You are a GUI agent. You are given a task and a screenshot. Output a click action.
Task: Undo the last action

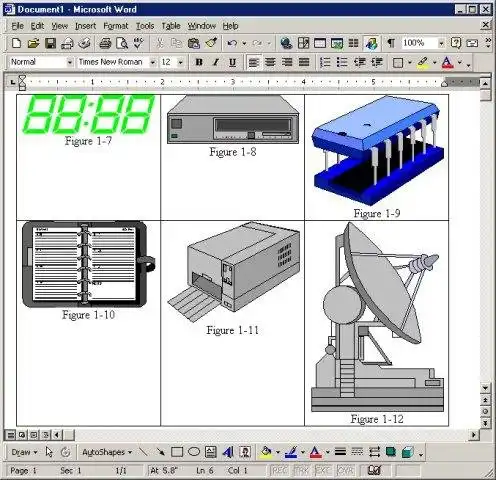pyautogui.click(x=232, y=43)
